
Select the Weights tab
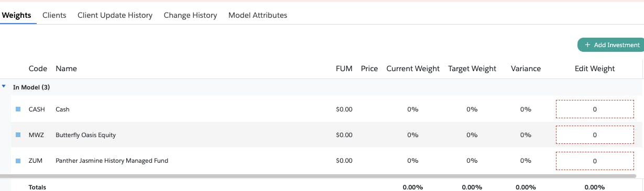coord(16,15)
